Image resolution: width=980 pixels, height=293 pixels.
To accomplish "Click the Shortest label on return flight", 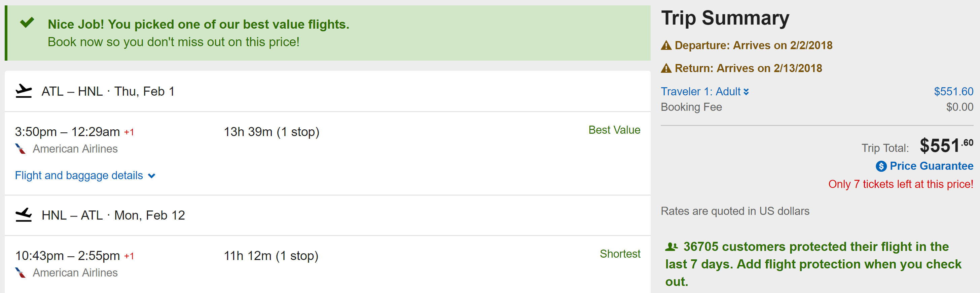I will (620, 254).
